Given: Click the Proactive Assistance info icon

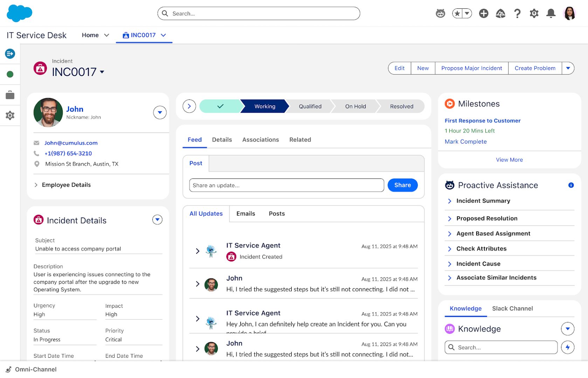Looking at the screenshot, I should [x=571, y=185].
